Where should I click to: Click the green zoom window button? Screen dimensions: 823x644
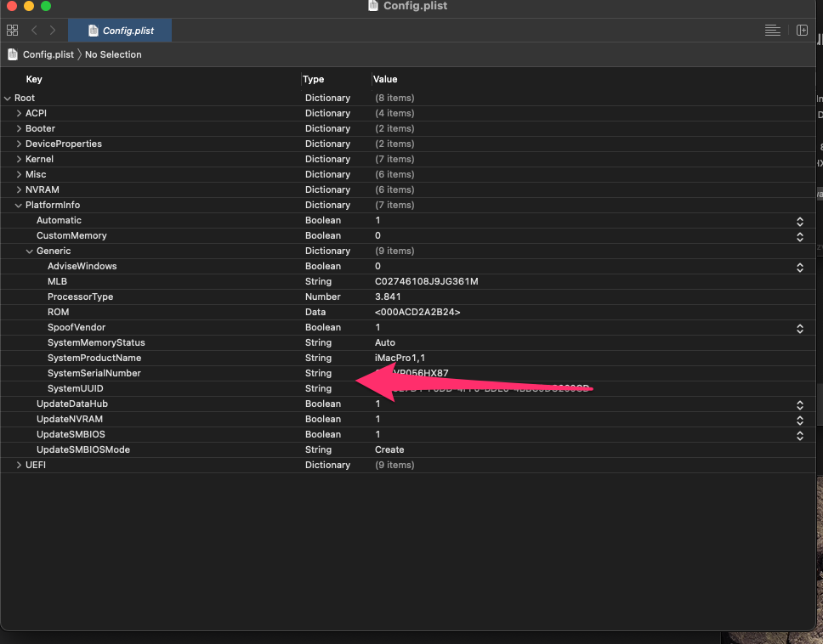(x=46, y=6)
